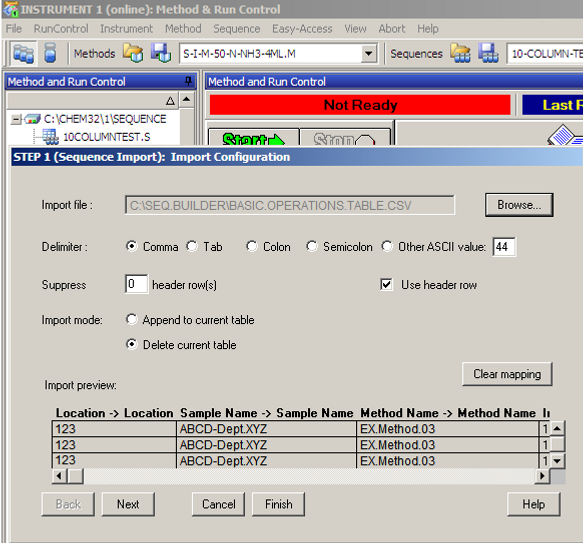Click the Cancel button
Screen dimensions: 583x543
(x=218, y=504)
